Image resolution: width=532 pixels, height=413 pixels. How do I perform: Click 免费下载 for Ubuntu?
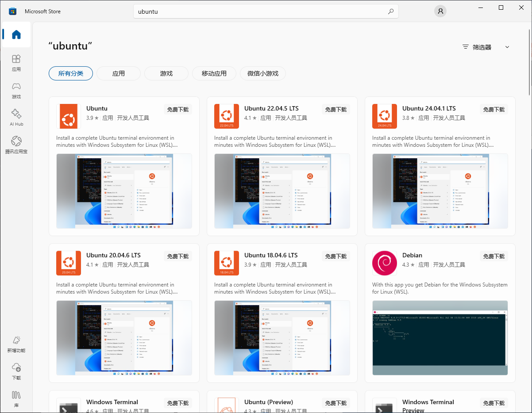coord(178,109)
